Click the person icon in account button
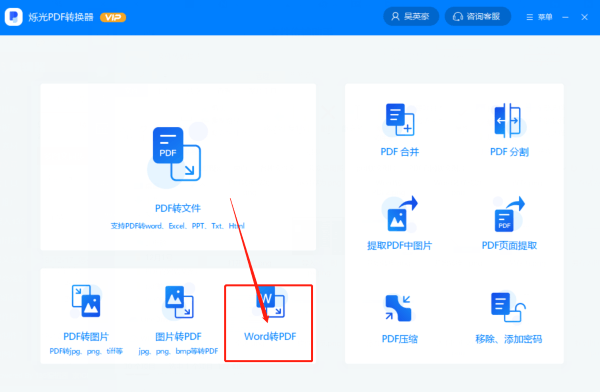 pos(395,16)
